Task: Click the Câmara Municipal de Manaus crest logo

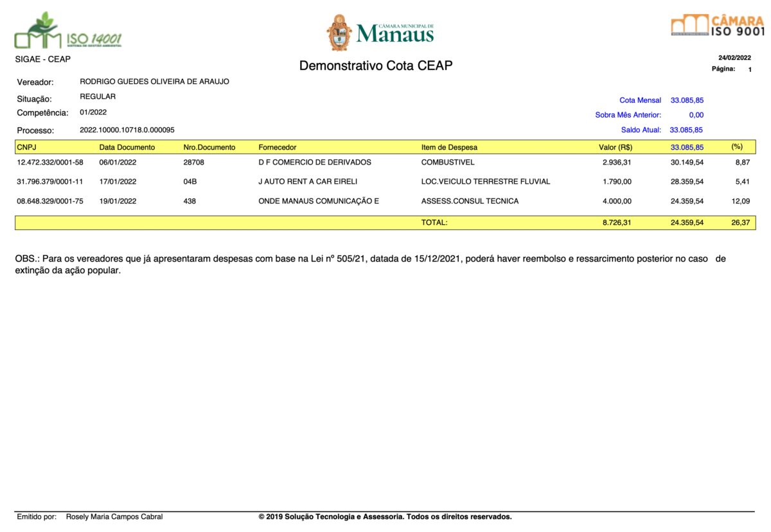Action: [380, 33]
